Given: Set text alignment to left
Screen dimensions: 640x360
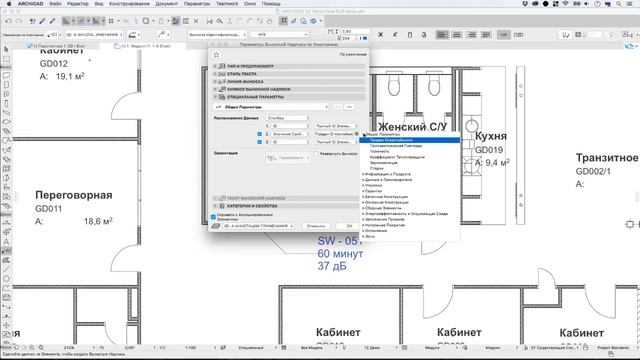Looking at the screenshot, I should tap(442, 35).
